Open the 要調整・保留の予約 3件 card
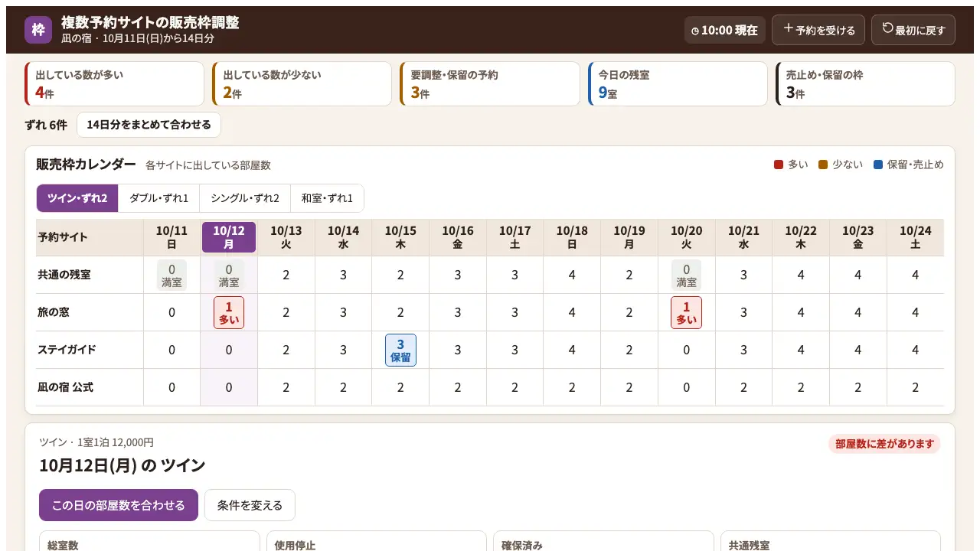 click(x=490, y=83)
